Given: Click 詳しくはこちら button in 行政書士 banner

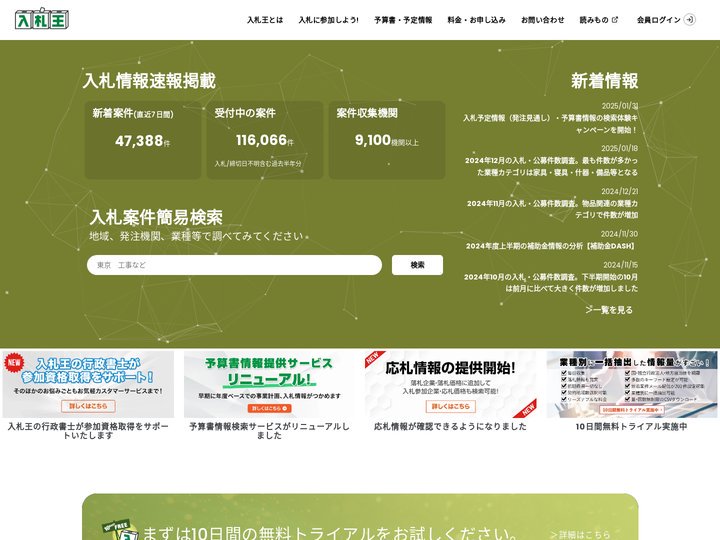Looking at the screenshot, I should coord(88,406).
